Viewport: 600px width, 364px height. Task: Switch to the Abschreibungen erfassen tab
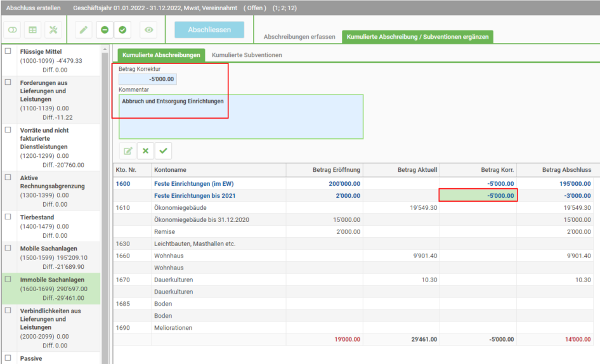point(299,37)
